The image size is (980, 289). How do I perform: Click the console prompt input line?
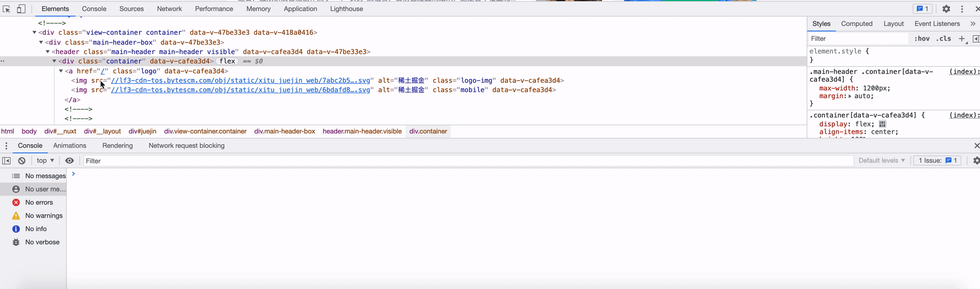coord(524,174)
